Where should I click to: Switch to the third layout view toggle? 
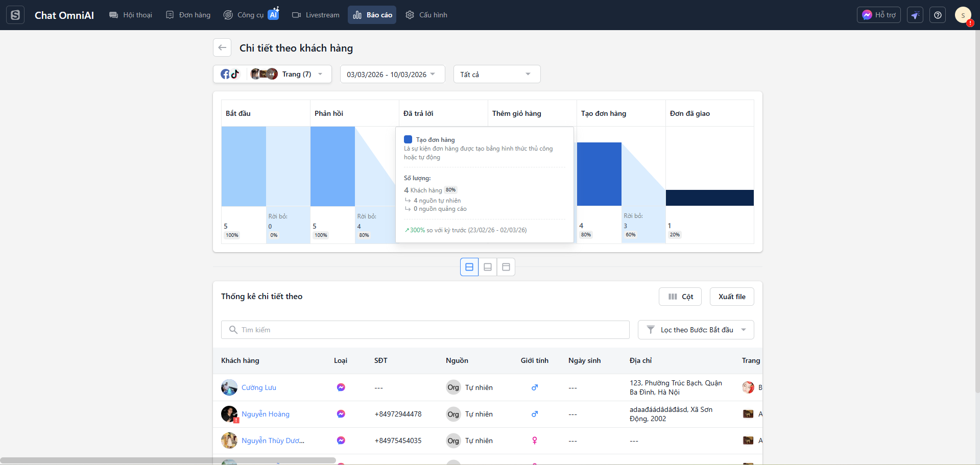point(506,267)
